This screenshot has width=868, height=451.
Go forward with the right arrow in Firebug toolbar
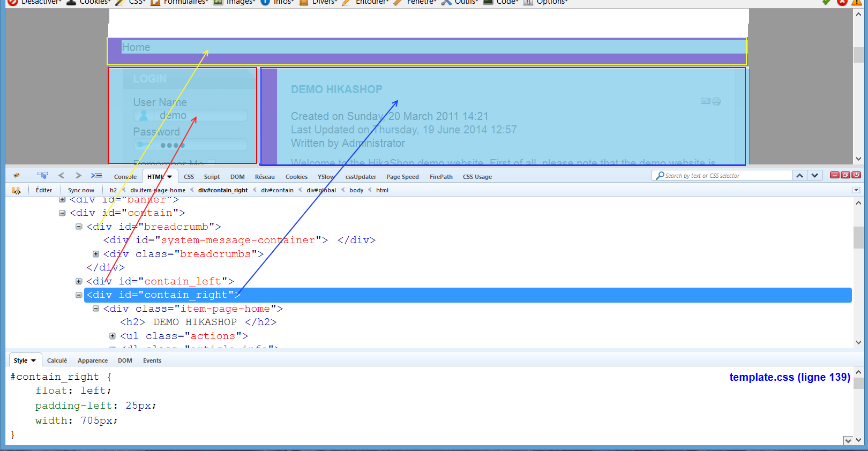pyautogui.click(x=79, y=176)
